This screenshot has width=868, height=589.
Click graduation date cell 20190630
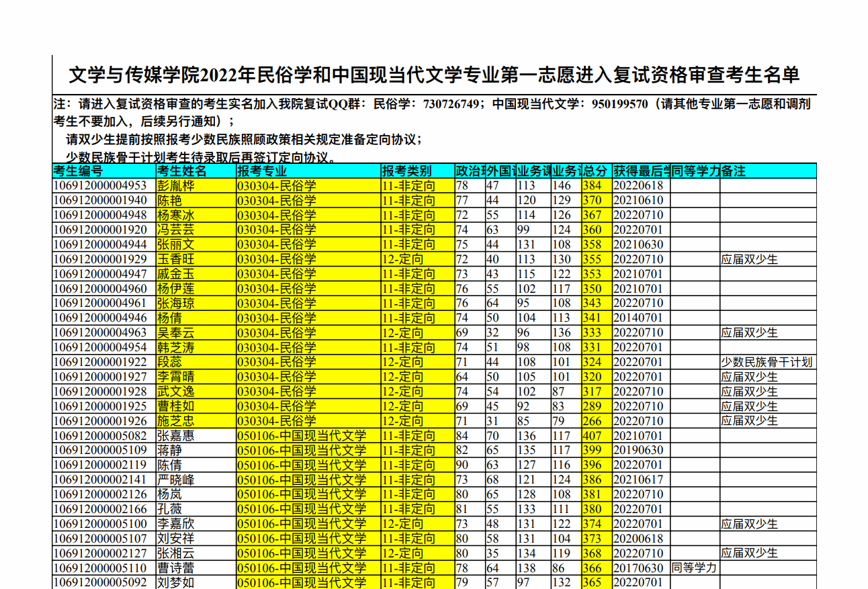[x=641, y=450]
